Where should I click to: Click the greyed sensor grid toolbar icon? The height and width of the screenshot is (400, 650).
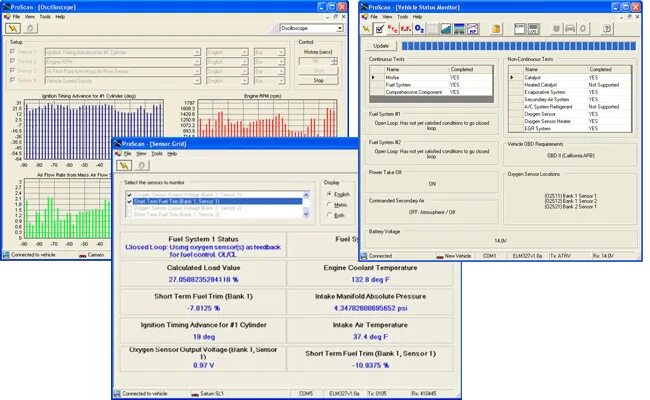[x=432, y=29]
